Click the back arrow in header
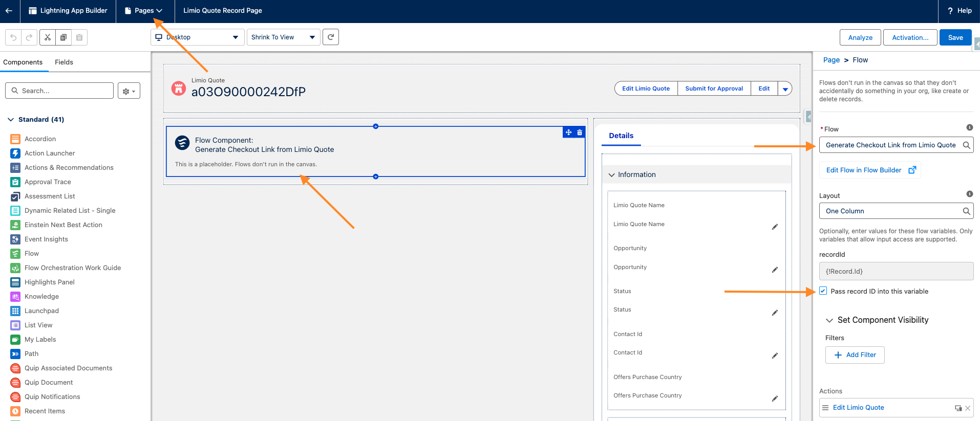 click(x=9, y=11)
